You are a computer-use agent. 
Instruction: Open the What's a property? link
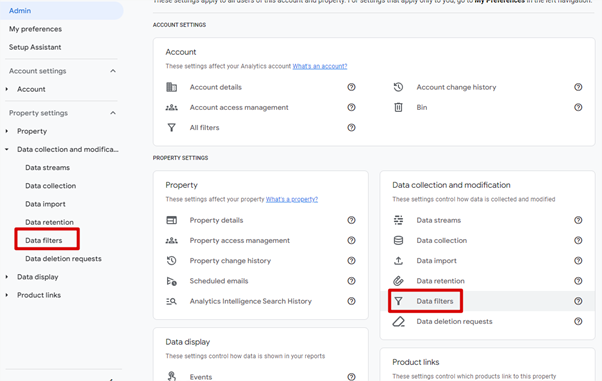coord(292,199)
